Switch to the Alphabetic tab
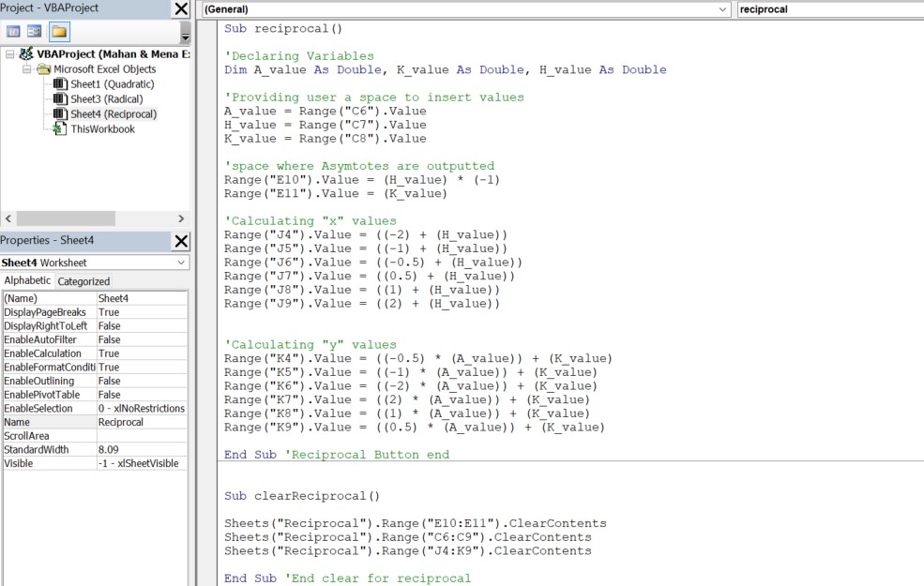 point(27,281)
